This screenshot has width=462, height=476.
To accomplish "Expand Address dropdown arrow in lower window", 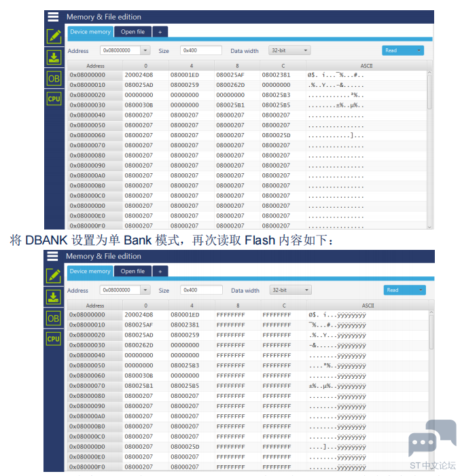I will (145, 290).
